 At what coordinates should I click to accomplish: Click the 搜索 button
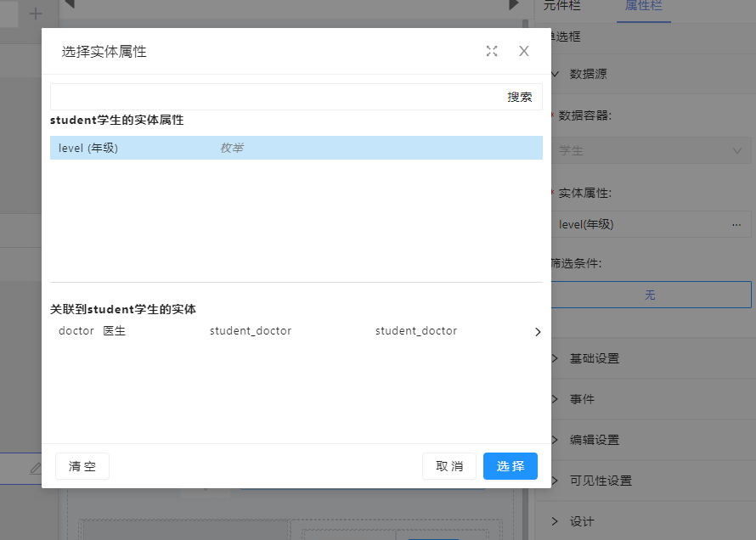pos(520,97)
